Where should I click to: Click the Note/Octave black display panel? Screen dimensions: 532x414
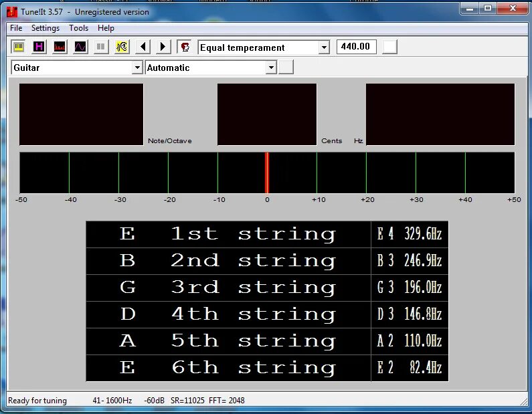(x=82, y=114)
